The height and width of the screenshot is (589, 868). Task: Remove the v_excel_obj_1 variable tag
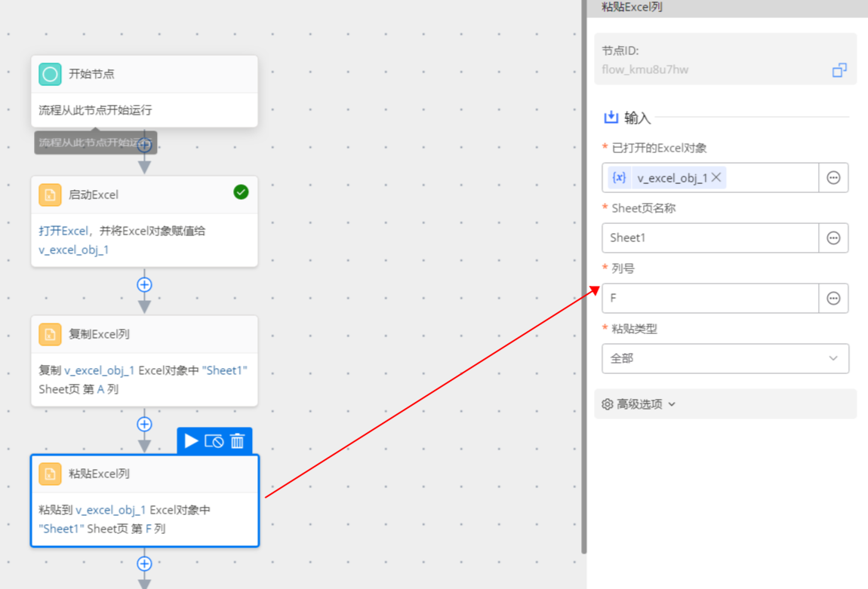click(x=716, y=177)
